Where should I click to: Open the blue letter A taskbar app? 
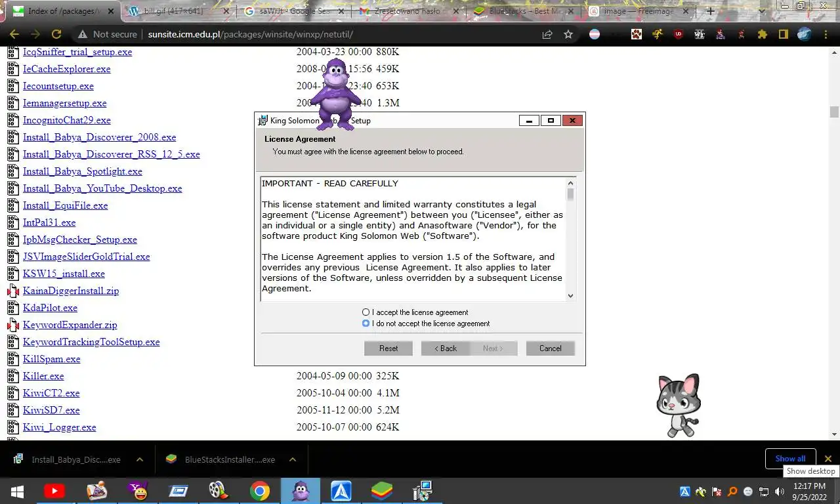pos(341,491)
